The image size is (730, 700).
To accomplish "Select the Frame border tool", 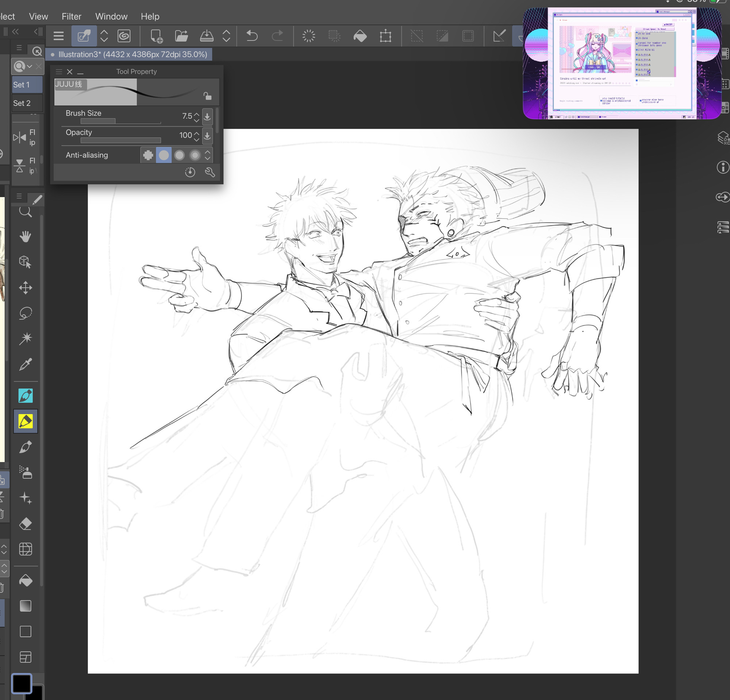I will [x=25, y=657].
